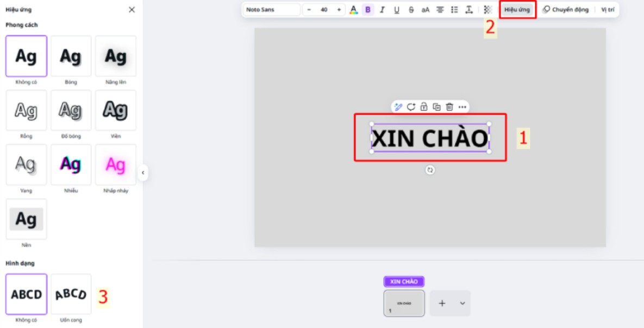This screenshot has height=328, width=644.
Task: Change text alignment
Action: pos(440,10)
